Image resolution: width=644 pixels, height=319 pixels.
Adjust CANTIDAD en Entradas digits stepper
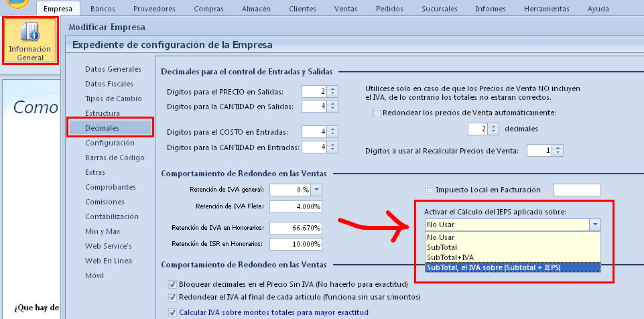(x=332, y=147)
